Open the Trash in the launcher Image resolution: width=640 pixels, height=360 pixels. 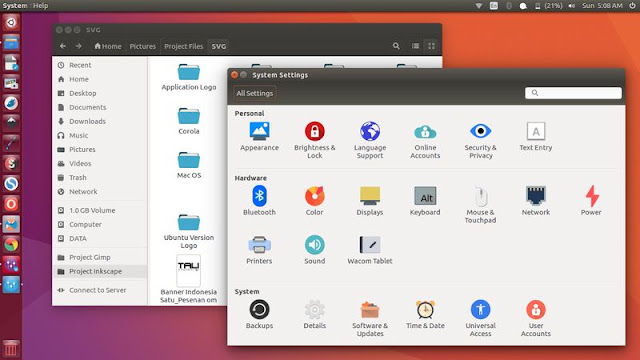coord(11,349)
